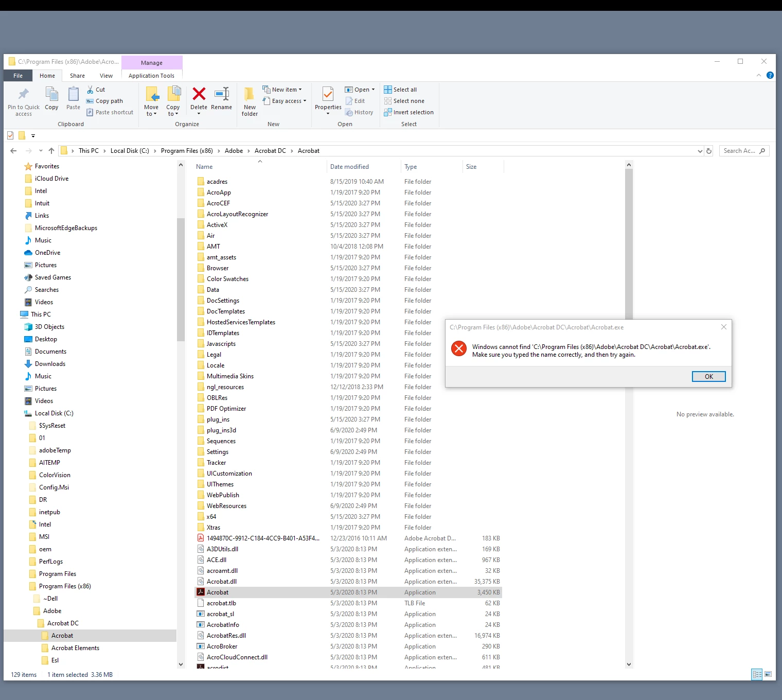The height and width of the screenshot is (700, 782).
Task: Click the Cut scissors icon
Action: (90, 90)
